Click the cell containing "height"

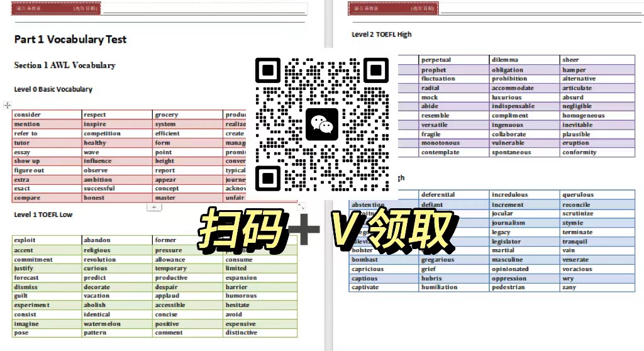(187, 160)
